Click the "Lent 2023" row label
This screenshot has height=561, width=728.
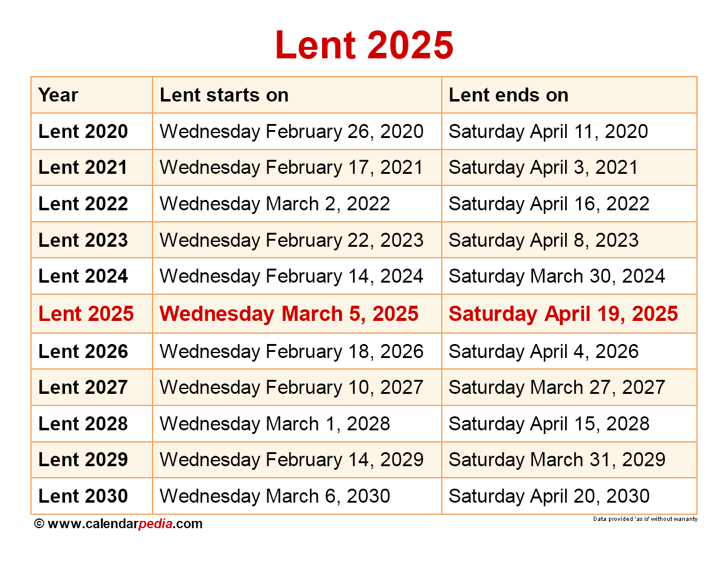(83, 240)
